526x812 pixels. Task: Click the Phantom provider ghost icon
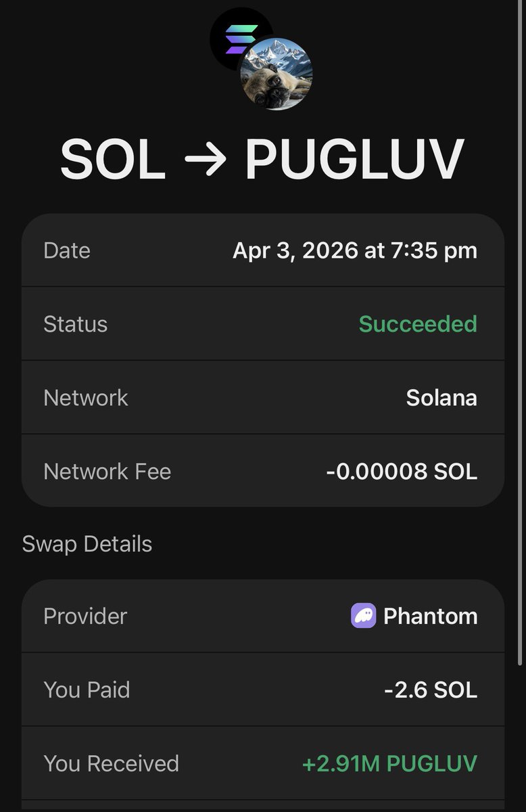(363, 616)
